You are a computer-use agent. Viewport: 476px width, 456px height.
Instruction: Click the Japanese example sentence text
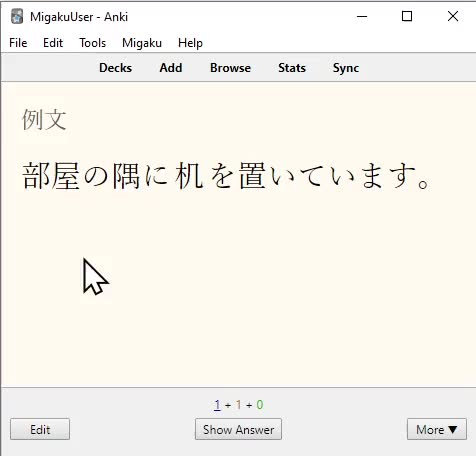click(x=227, y=176)
